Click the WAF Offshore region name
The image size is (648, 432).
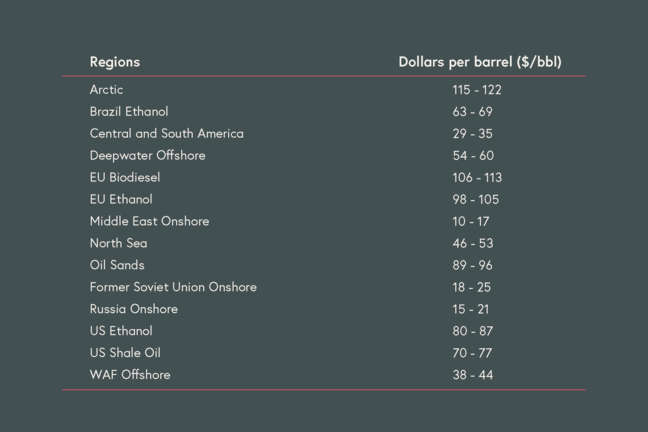click(x=130, y=376)
